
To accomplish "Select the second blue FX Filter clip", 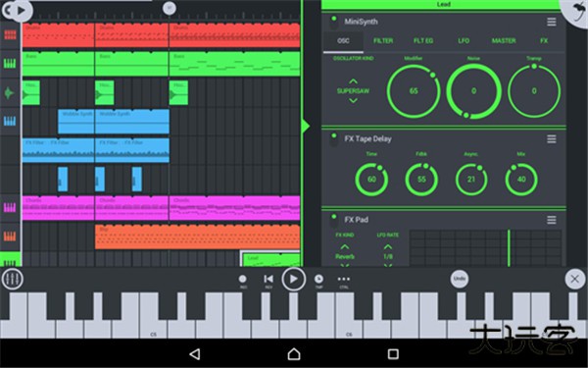I will (132, 150).
